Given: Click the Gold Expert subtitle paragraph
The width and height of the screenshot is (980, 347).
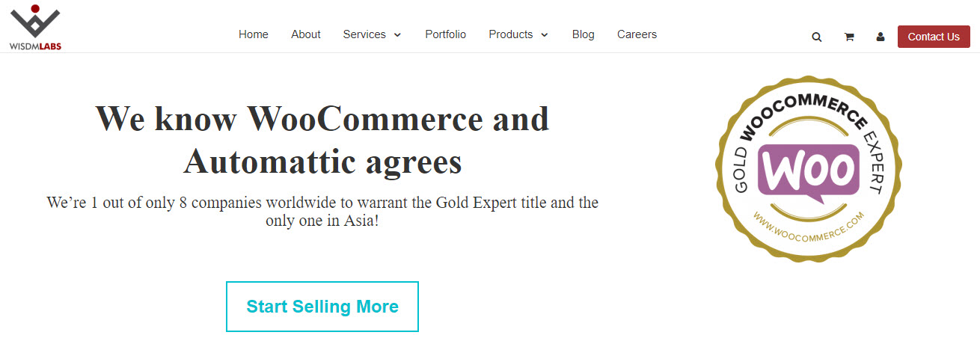Looking at the screenshot, I should (x=322, y=212).
